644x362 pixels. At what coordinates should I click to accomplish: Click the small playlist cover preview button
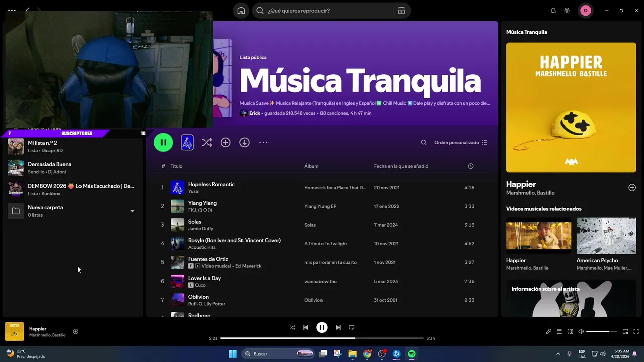187,143
